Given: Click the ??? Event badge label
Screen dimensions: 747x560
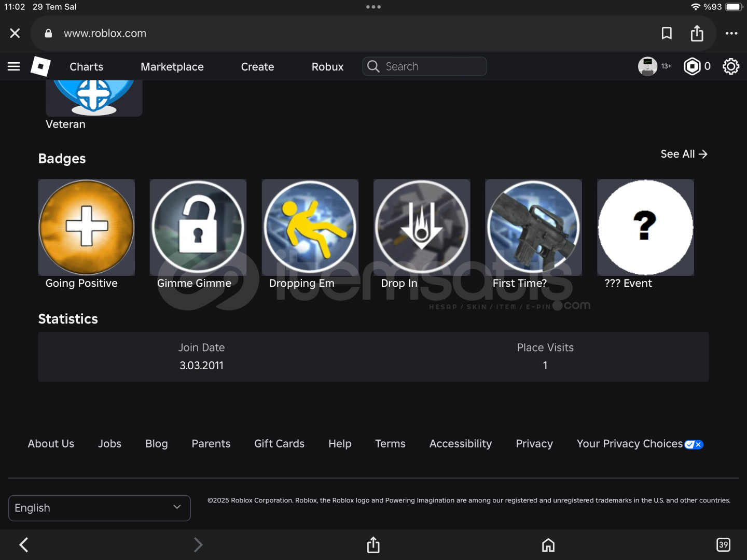Looking at the screenshot, I should pos(628,284).
